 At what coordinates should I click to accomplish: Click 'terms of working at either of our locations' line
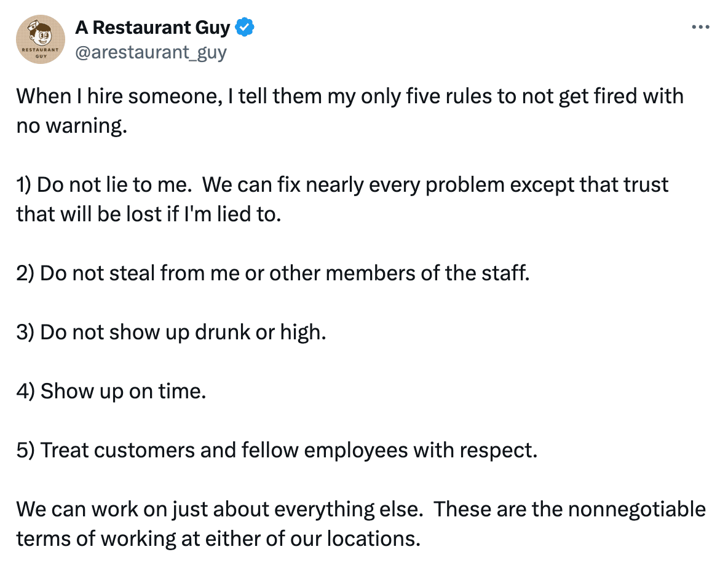coord(218,538)
